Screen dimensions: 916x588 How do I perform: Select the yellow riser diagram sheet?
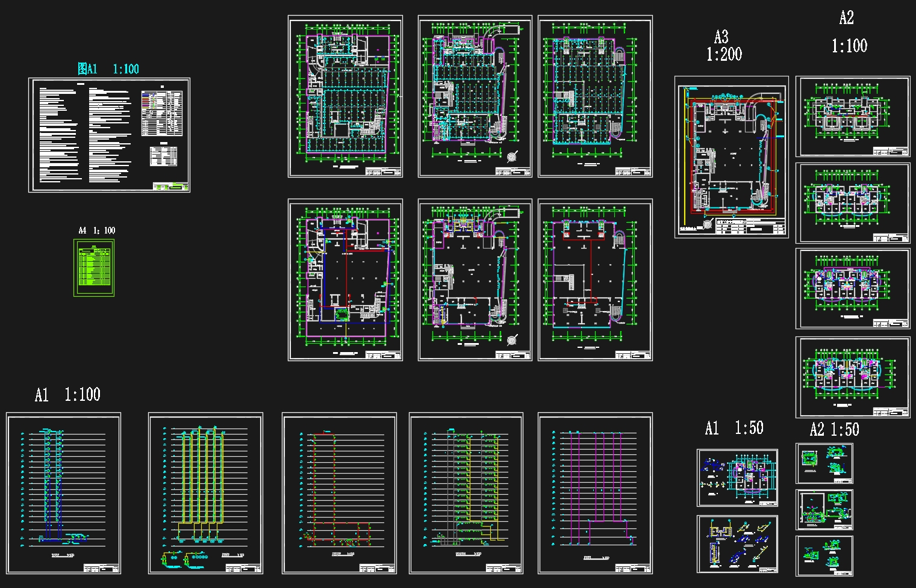pos(205,494)
